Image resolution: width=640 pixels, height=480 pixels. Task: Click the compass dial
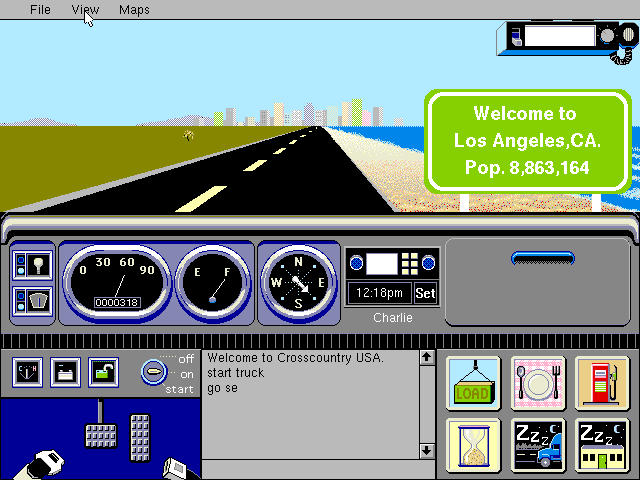pyautogui.click(x=298, y=282)
